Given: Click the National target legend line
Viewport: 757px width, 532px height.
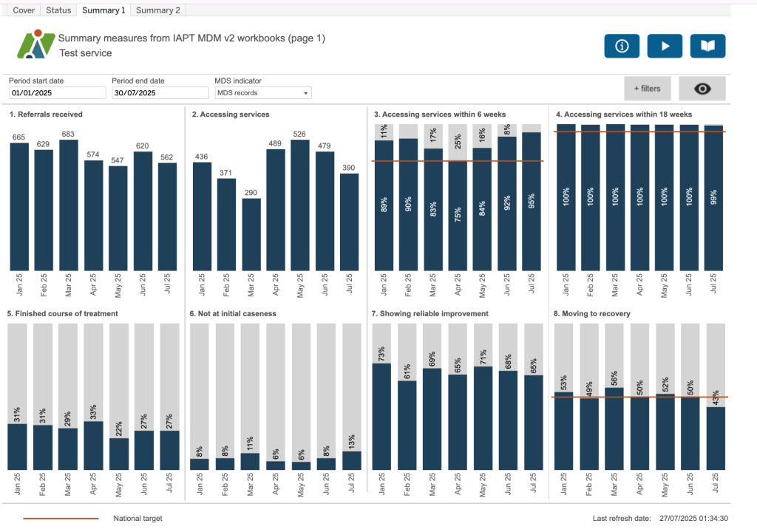Looking at the screenshot, I should [x=61, y=519].
